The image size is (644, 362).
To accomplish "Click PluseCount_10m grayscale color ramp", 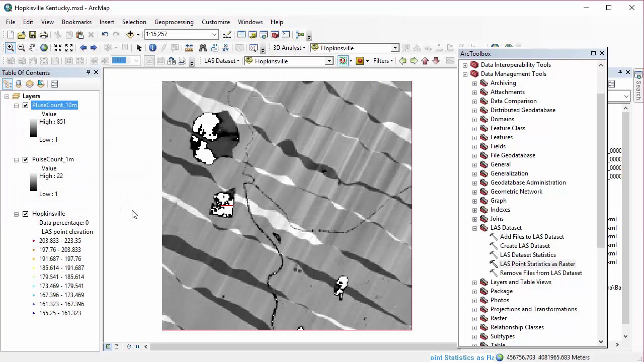I will [x=33, y=128].
